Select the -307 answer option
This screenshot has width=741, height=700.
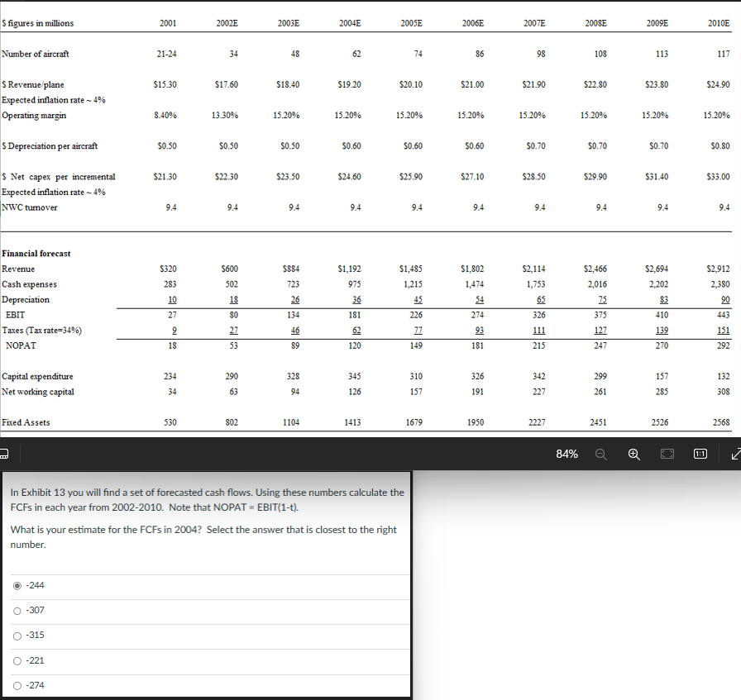click(x=17, y=611)
